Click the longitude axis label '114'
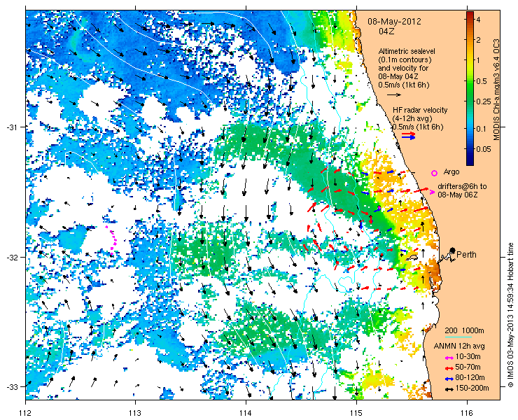Image resolution: width=518 pixels, height=420 pixels. pyautogui.click(x=246, y=412)
